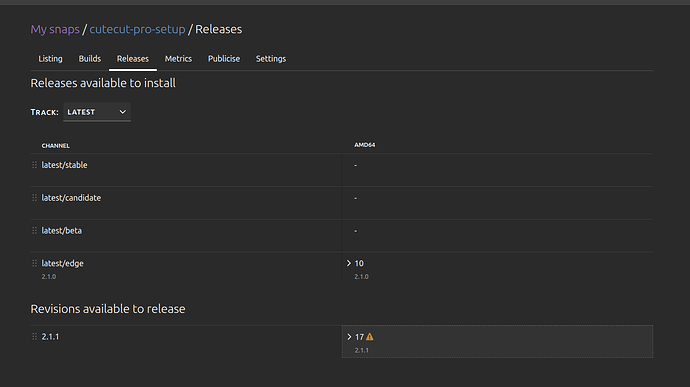This screenshot has height=387, width=690.
Task: Open the Track dropdown showing Latest
Action: [x=97, y=112]
